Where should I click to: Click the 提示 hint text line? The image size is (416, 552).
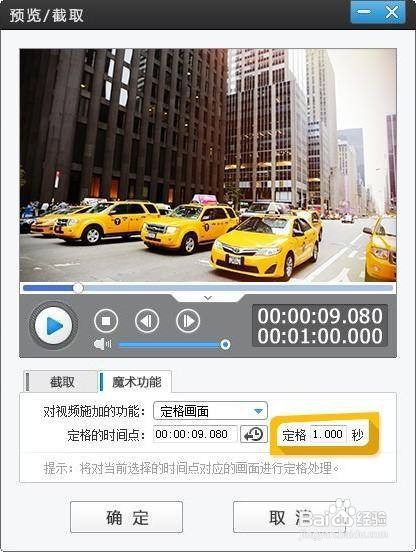click(x=191, y=468)
